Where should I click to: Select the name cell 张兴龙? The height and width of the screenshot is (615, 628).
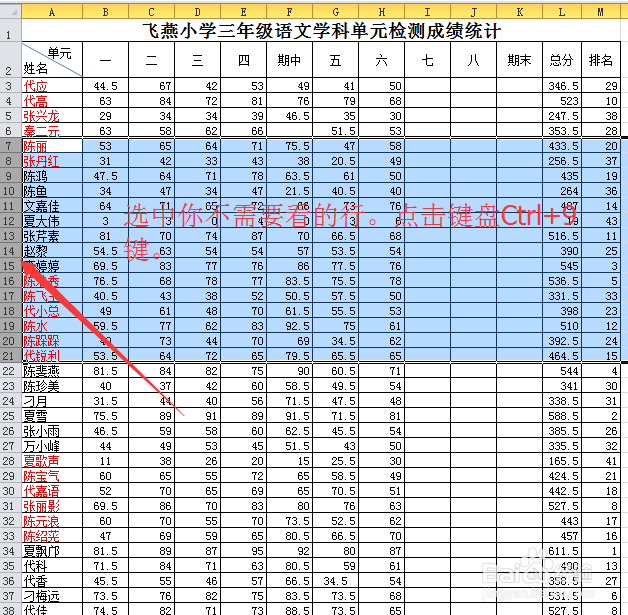point(52,116)
